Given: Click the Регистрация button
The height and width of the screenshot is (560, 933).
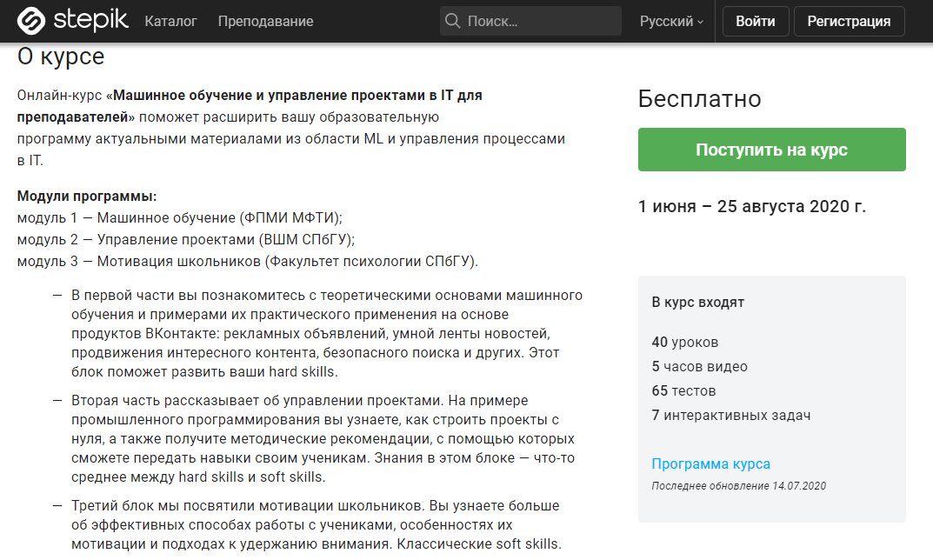Looking at the screenshot, I should click(849, 22).
